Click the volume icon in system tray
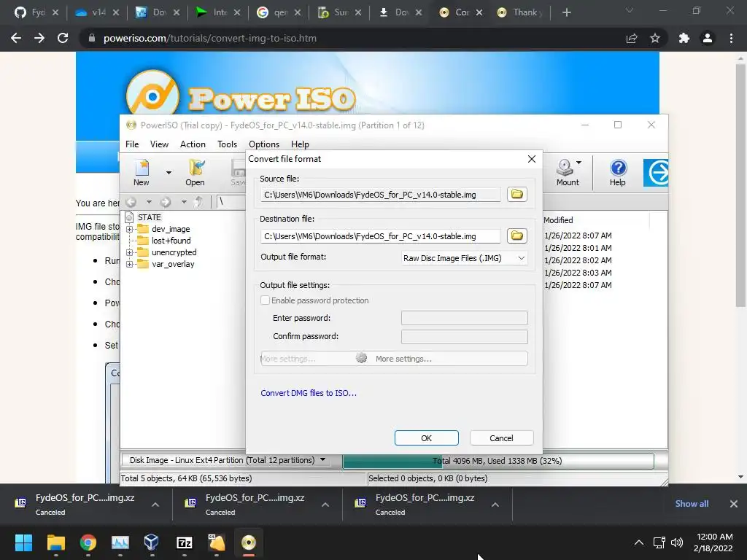 click(x=676, y=542)
